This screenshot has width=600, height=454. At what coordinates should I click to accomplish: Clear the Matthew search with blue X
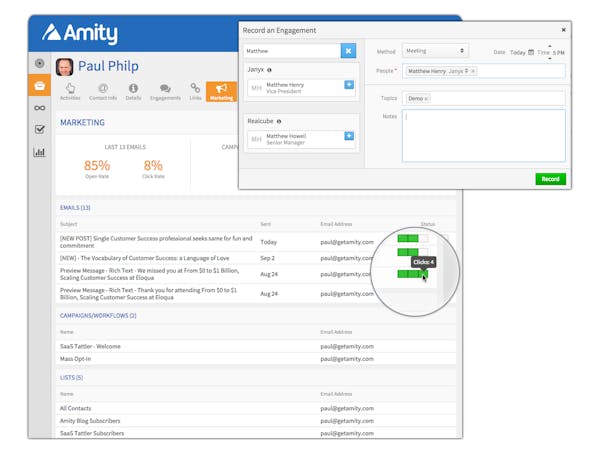coord(348,51)
